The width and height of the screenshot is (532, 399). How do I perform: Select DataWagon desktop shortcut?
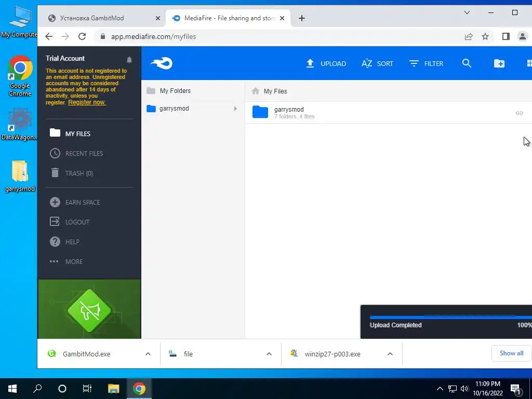[x=19, y=124]
